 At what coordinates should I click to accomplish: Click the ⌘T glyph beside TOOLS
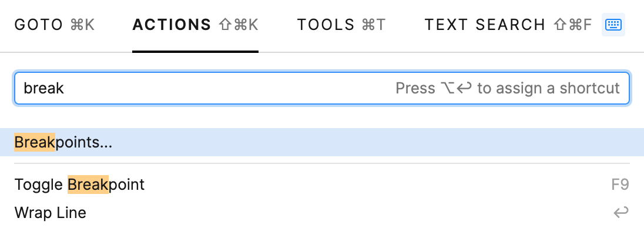coord(374,25)
